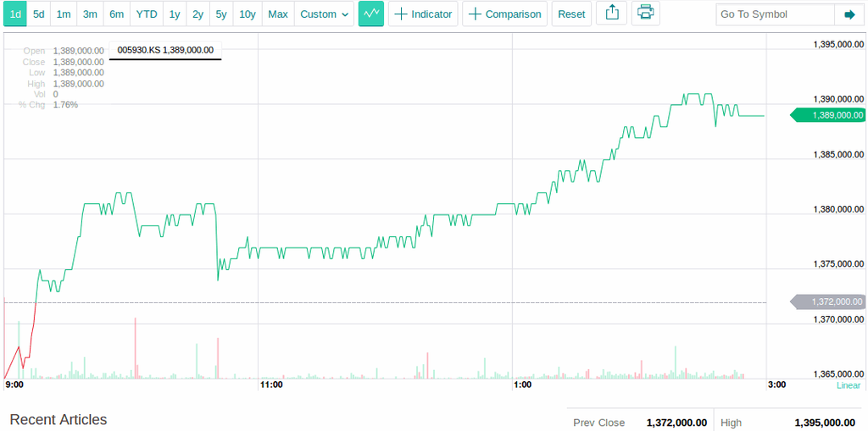Add an Indicator to the chart
The width and height of the screenshot is (868, 431).
(x=423, y=14)
